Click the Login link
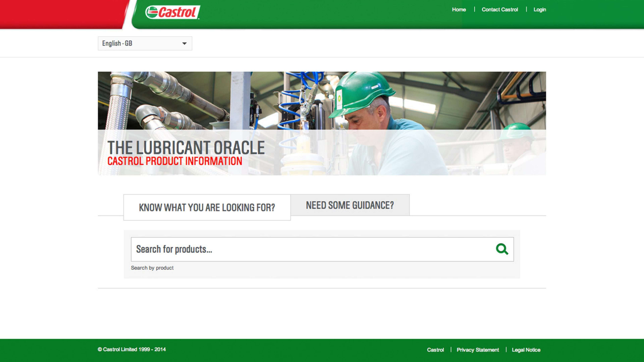644x362 pixels. (x=540, y=10)
